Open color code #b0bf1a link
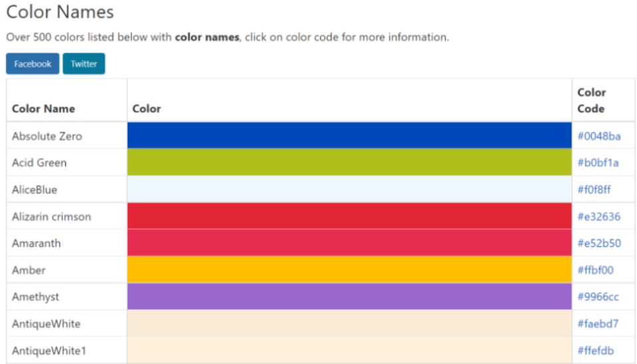 pos(598,163)
